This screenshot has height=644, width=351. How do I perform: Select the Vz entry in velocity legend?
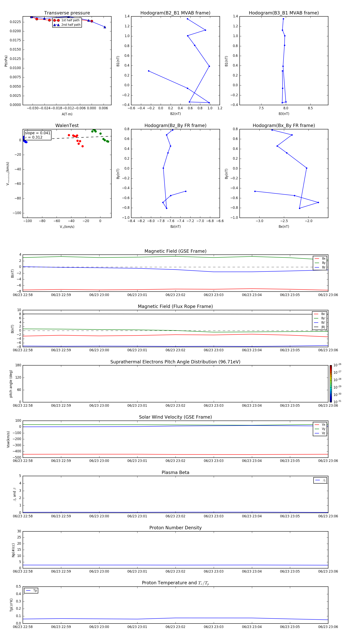320,433
